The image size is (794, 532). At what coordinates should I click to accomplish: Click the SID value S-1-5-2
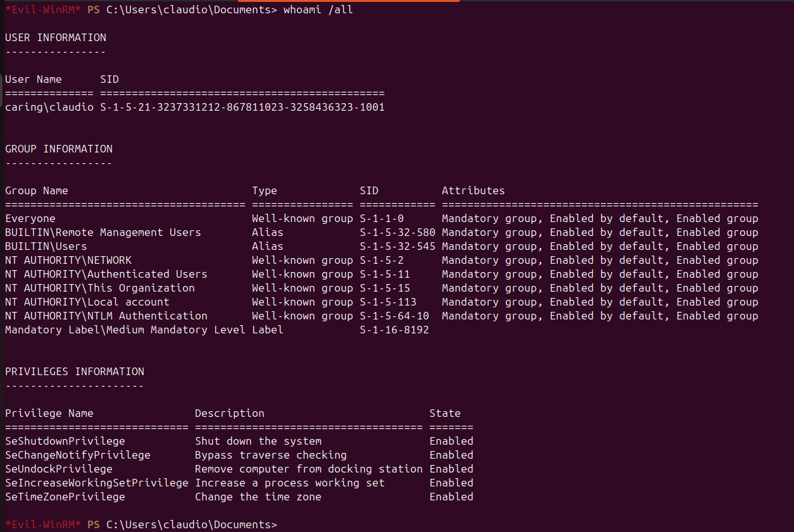click(382, 261)
